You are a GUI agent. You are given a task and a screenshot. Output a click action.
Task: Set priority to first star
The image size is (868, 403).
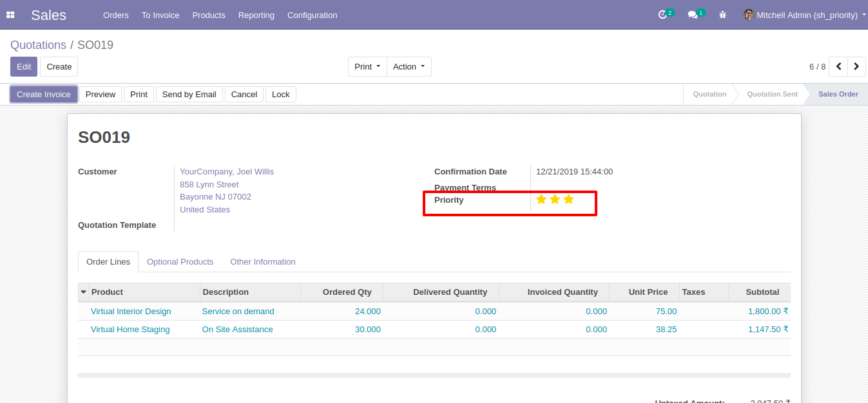point(541,200)
